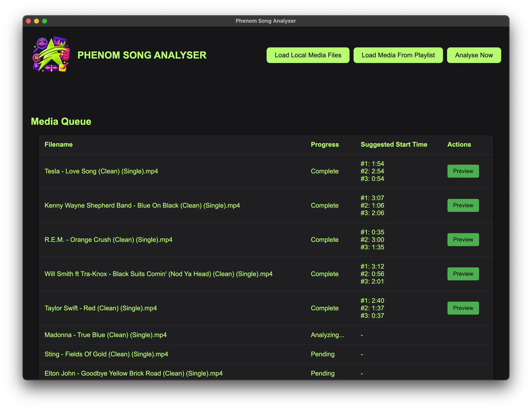Maximize the window with green button

pos(45,21)
